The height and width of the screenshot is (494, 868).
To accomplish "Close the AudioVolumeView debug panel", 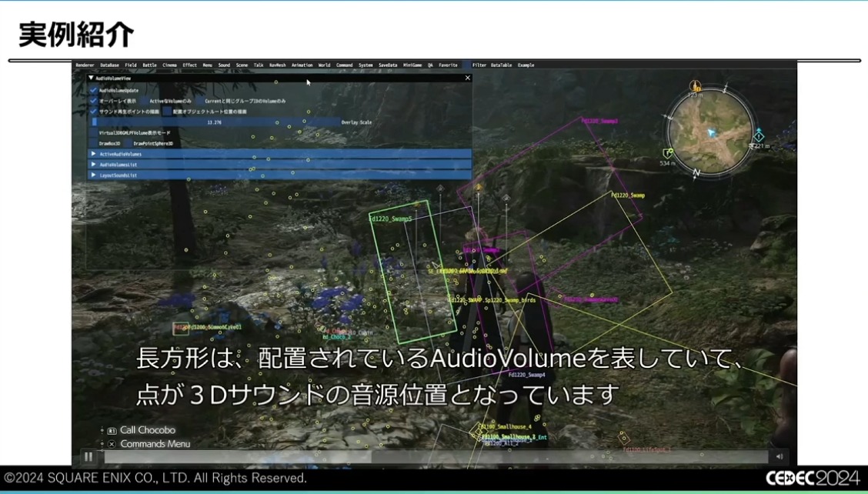I will pos(468,78).
